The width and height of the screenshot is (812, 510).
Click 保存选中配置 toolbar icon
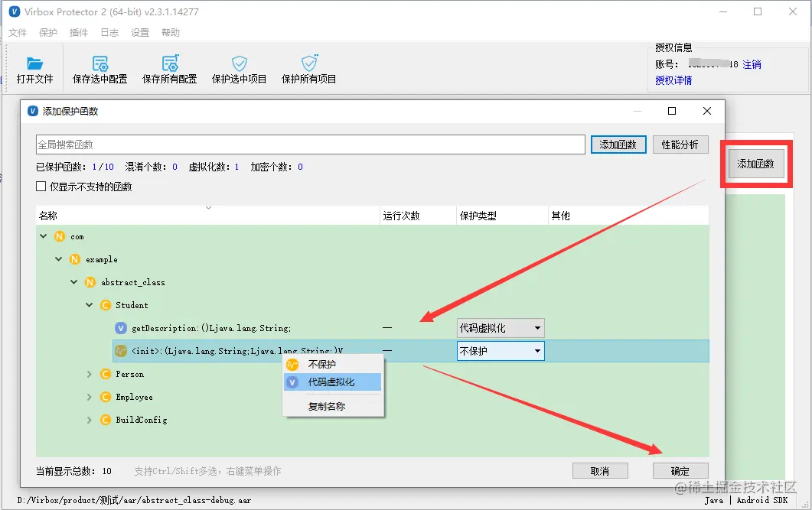coord(100,63)
